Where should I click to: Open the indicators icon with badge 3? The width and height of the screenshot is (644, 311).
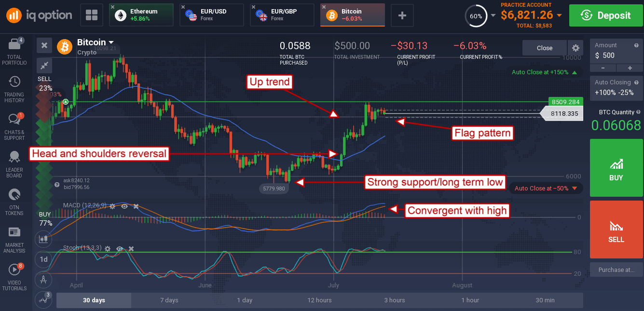[43, 299]
